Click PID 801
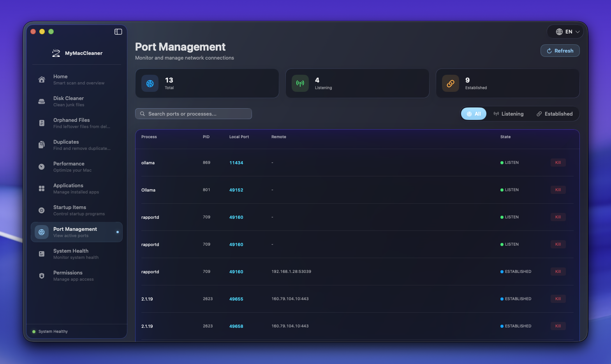The height and width of the screenshot is (364, 611). [206, 190]
